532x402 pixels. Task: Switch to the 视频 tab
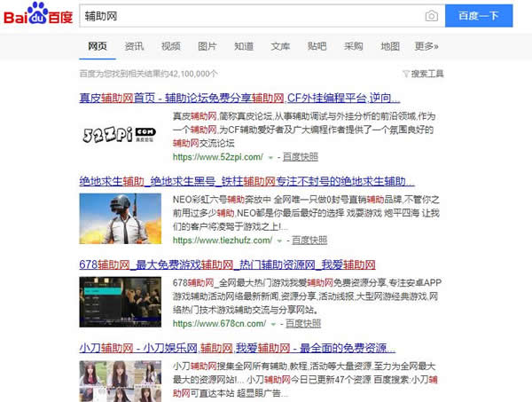click(170, 46)
